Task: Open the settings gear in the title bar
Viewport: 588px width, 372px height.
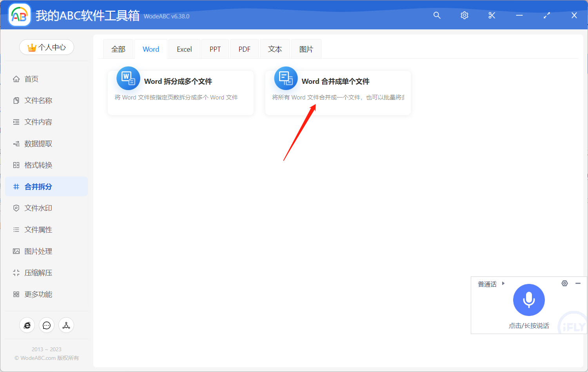Action: click(464, 15)
